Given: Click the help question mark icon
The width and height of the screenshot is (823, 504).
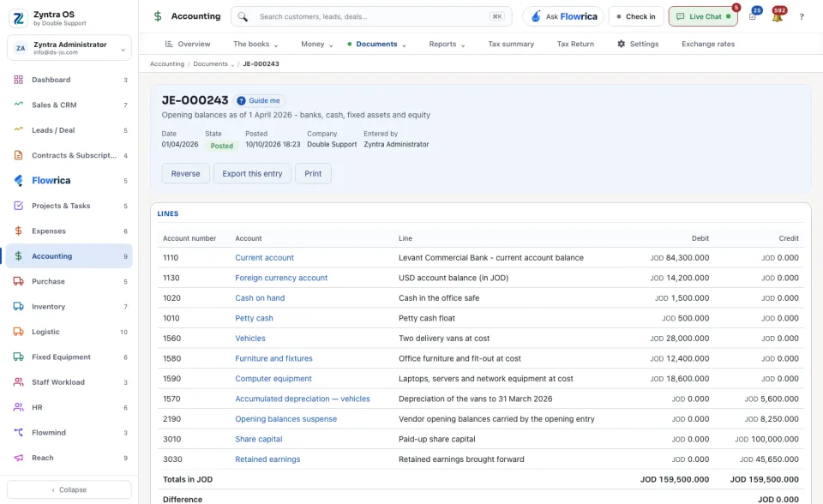Looking at the screenshot, I should pos(802,17).
